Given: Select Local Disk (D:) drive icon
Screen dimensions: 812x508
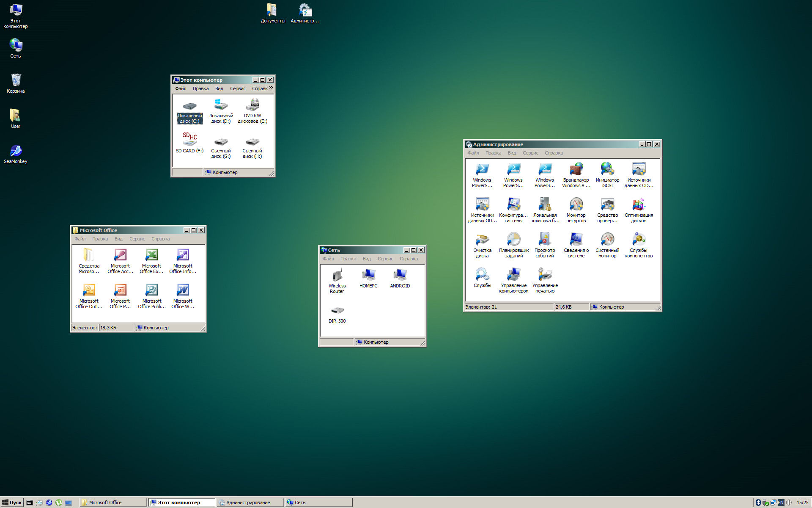Looking at the screenshot, I should click(x=221, y=105).
